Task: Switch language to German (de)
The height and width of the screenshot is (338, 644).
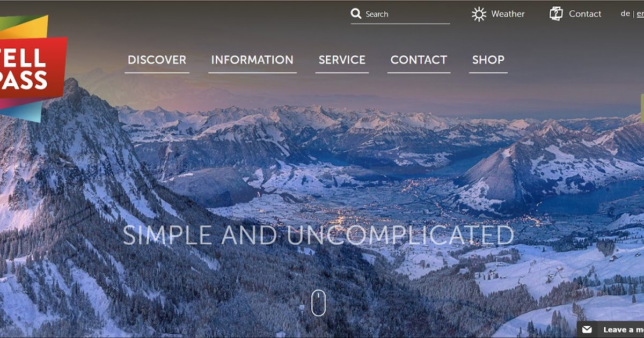Action: [x=625, y=14]
